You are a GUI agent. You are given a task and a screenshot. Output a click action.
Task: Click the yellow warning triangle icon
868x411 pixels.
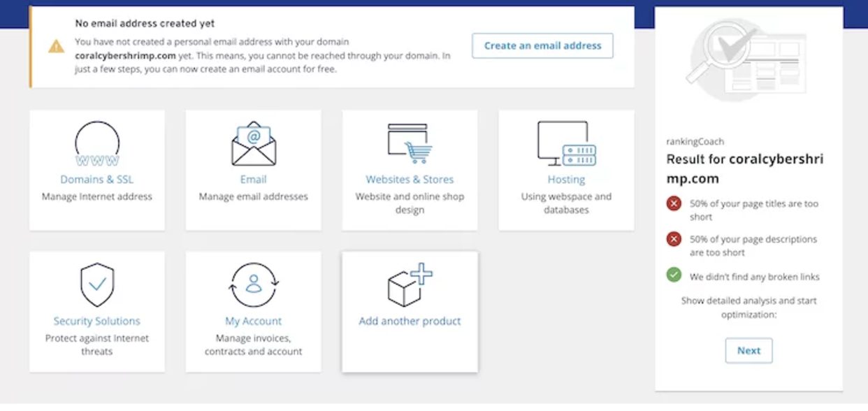(56, 48)
